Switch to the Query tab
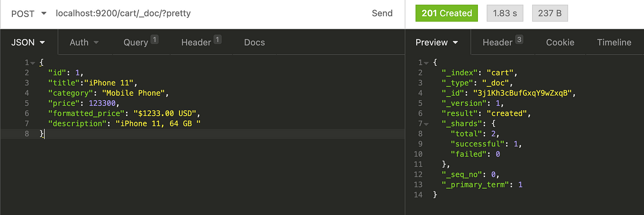The image size is (644, 215). 141,42
